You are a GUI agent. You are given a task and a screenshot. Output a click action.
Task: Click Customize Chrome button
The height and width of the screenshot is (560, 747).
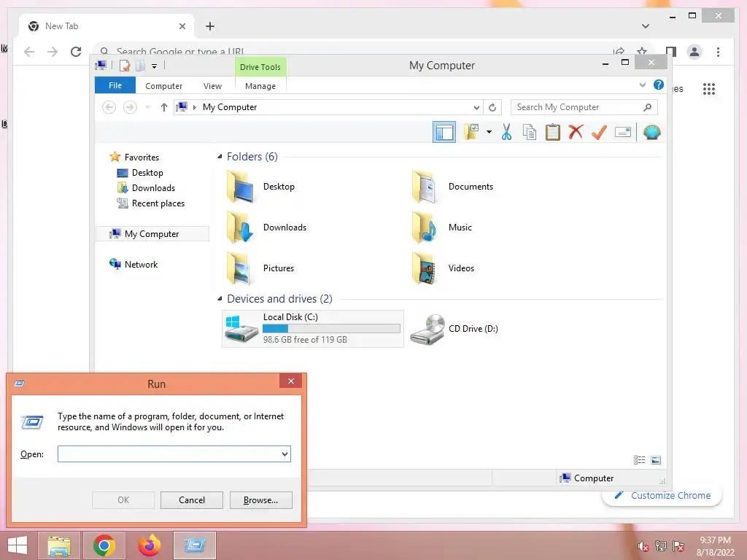click(x=662, y=495)
